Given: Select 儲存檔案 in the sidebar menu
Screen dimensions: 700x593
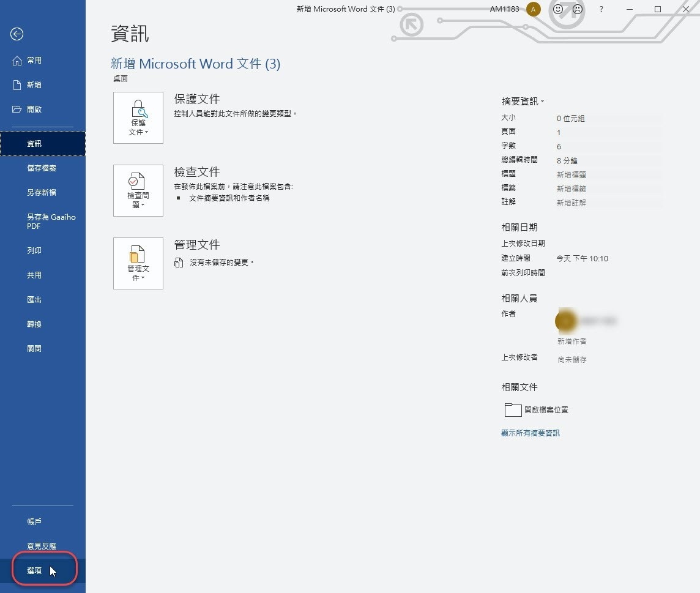Looking at the screenshot, I should [42, 168].
